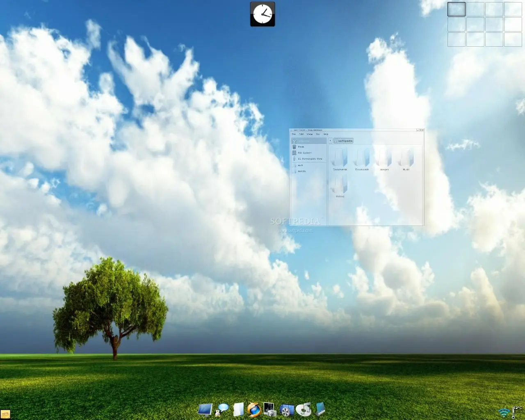Viewport: 525px width, 420px height.
Task: Check the temperature thermometer gadget
Action: tap(516, 412)
